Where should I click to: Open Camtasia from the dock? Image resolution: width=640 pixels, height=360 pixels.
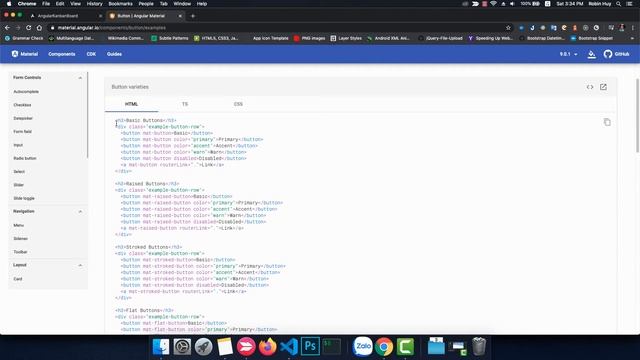coord(405,347)
